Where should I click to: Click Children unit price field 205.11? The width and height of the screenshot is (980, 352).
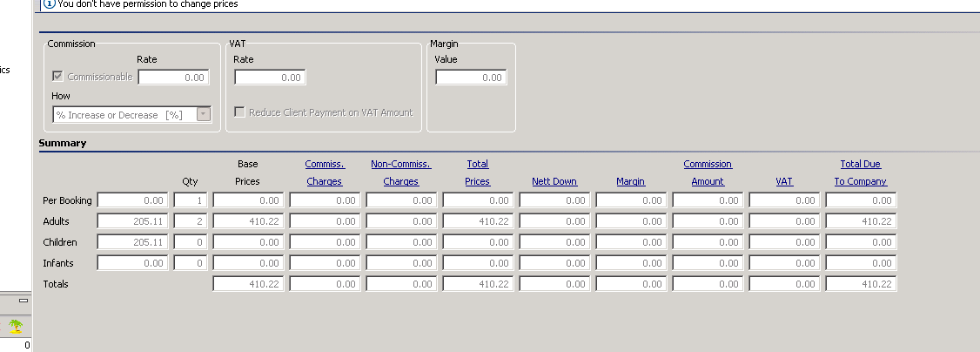[x=133, y=242]
